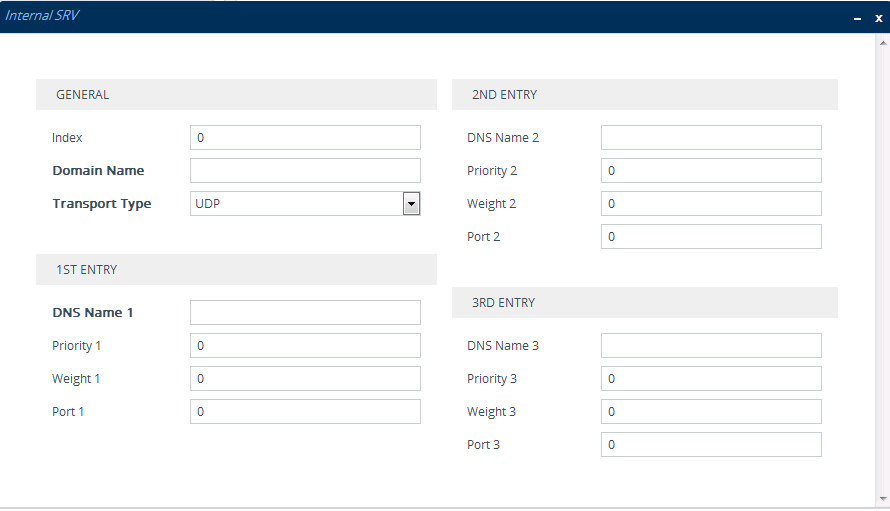This screenshot has height=511, width=890.
Task: Select the Priority 1 input box
Action: [305, 346]
